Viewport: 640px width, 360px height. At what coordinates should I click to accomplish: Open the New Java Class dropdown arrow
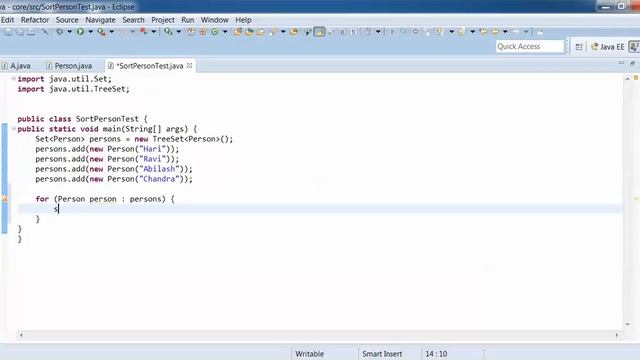pos(225,31)
